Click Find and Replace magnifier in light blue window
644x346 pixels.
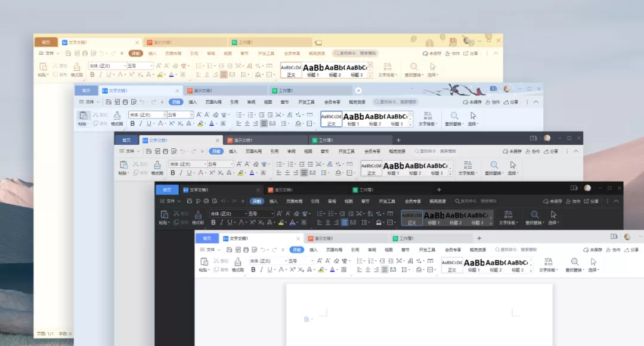pos(454,116)
